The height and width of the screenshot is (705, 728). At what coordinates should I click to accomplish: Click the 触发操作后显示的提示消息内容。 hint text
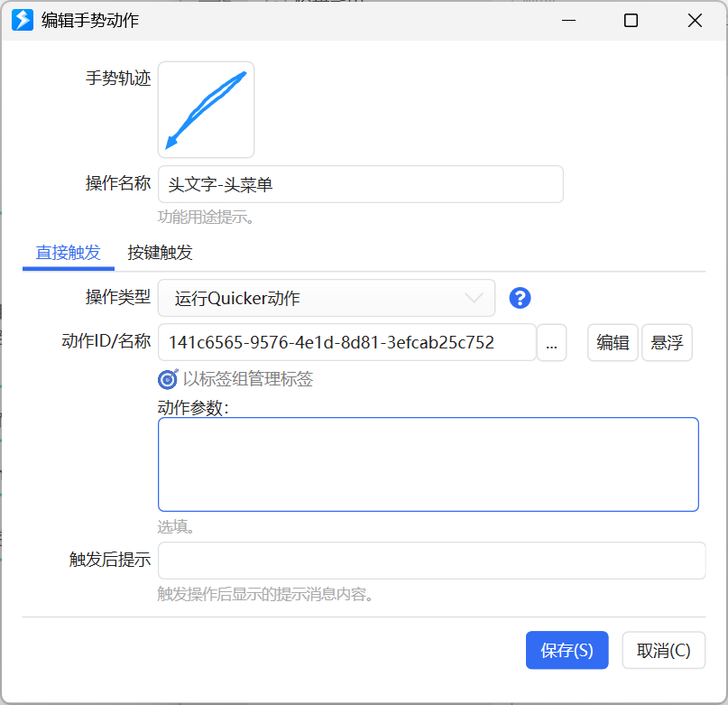click(x=265, y=594)
